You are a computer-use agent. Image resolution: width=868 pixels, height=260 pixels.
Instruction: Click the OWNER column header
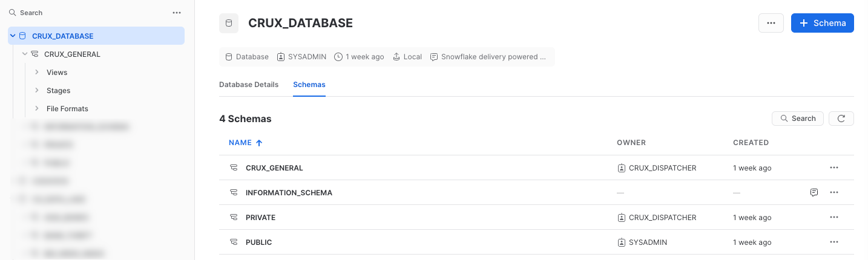[x=631, y=143]
